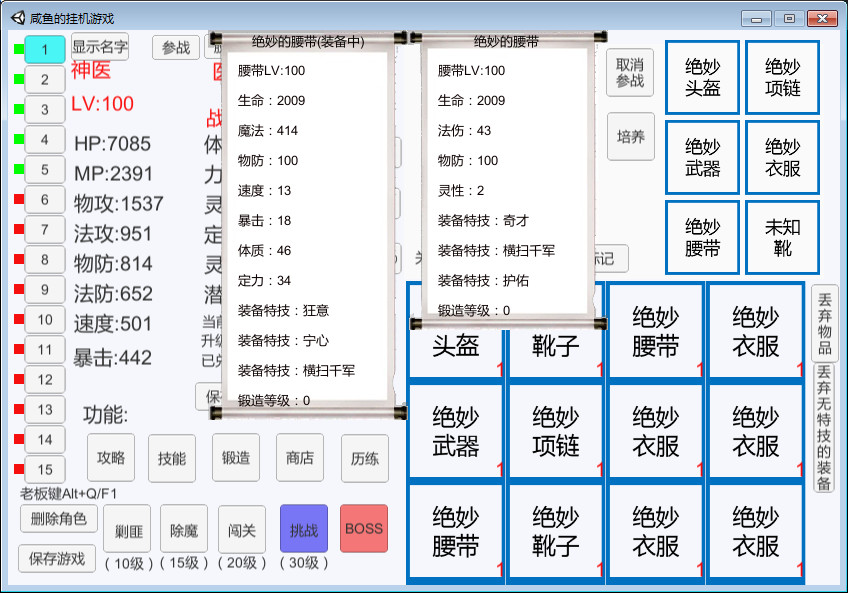
Task: Open the 锻造 forging panel
Action: pos(235,458)
